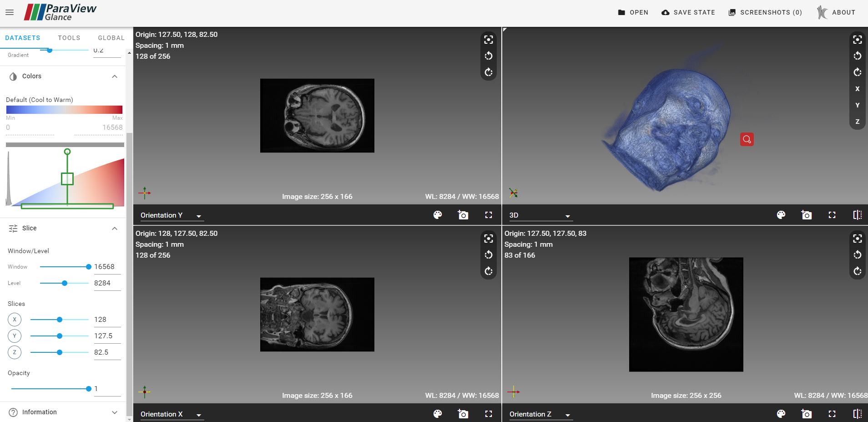
Task: Click the Level slider handle
Action: (65, 283)
